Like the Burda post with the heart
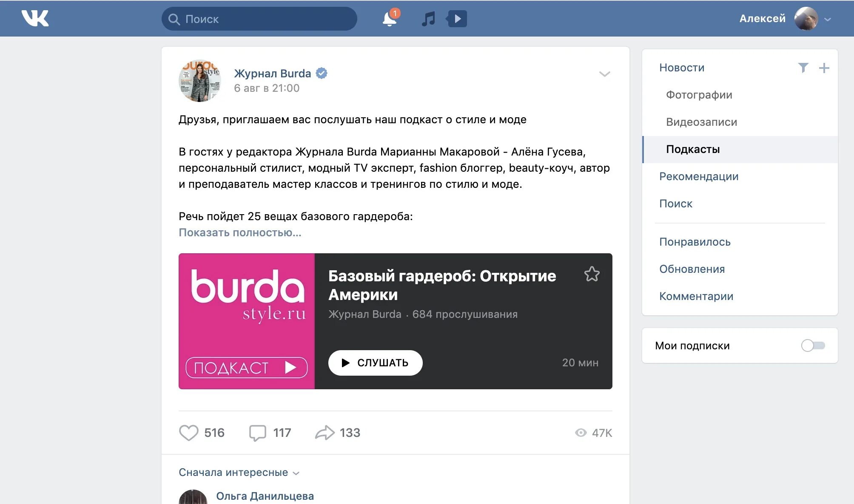Viewport: 854px width, 504px height. (189, 433)
